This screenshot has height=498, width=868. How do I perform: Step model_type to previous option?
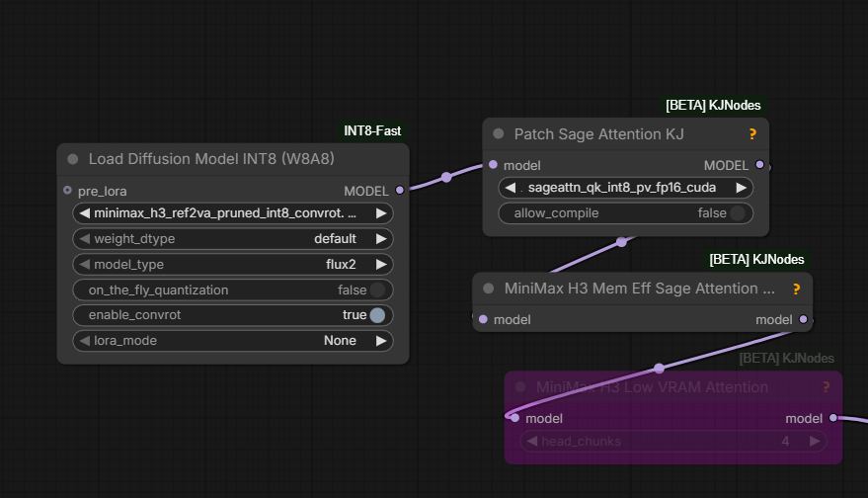tap(84, 264)
